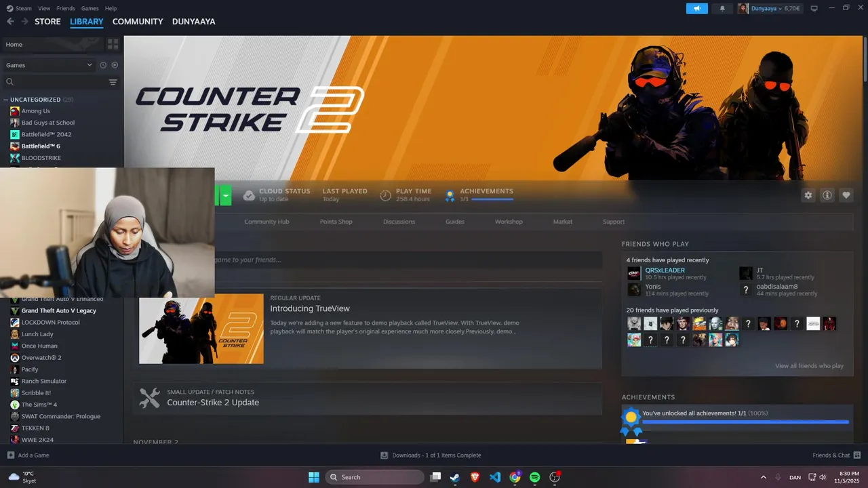Open Downloads status bar
This screenshot has width=868, height=488.
pos(431,455)
